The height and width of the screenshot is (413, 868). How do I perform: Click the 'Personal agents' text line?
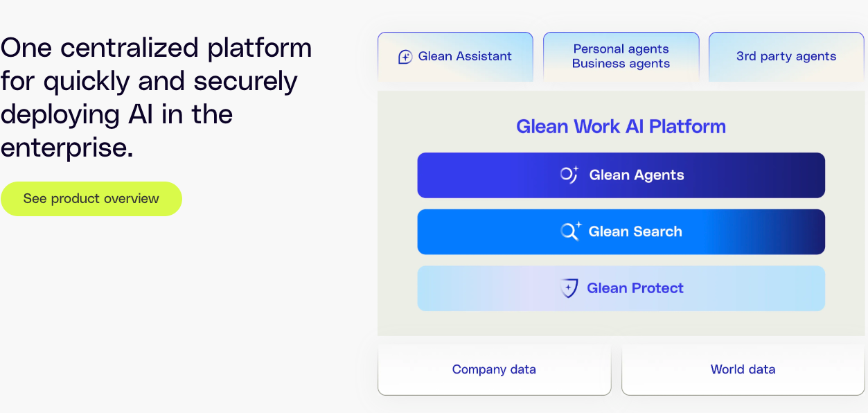[x=621, y=49]
